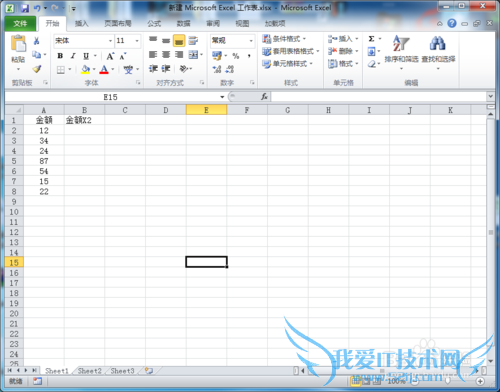
Task: Click the Paste clipboard icon
Action: pos(18,44)
